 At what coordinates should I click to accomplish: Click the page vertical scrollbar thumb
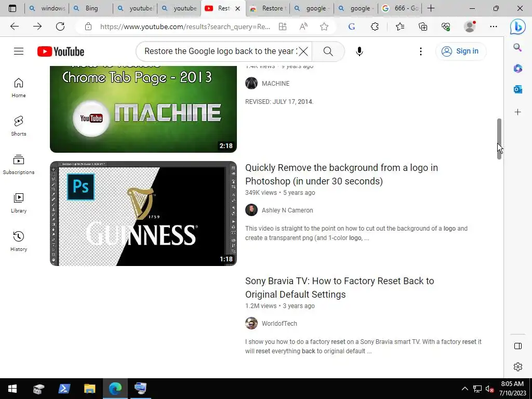point(499,139)
